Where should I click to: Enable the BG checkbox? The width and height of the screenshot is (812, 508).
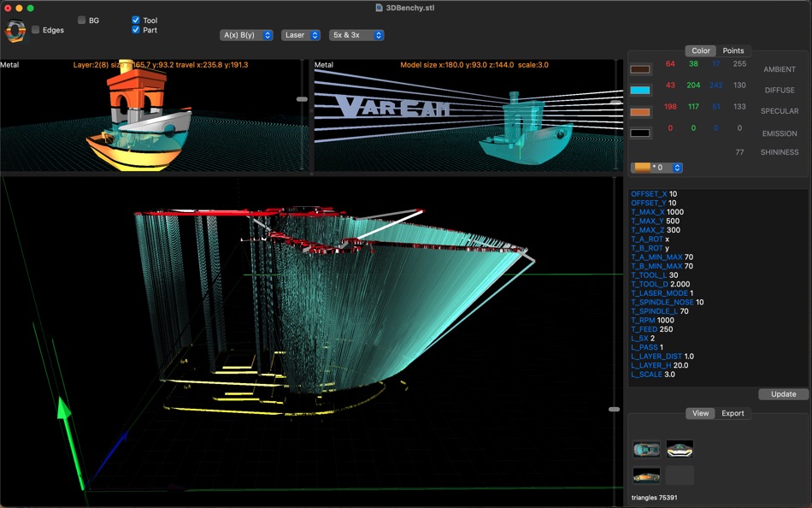[81, 20]
